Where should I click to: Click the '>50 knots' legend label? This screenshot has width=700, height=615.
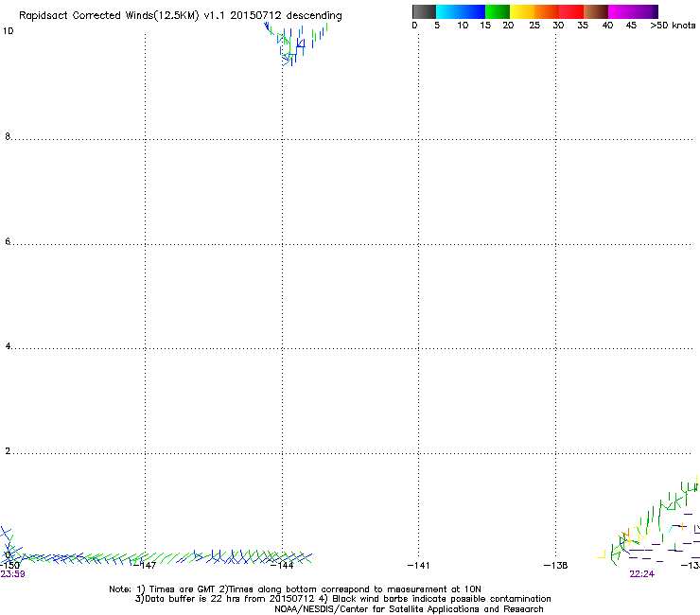pyautogui.click(x=673, y=25)
